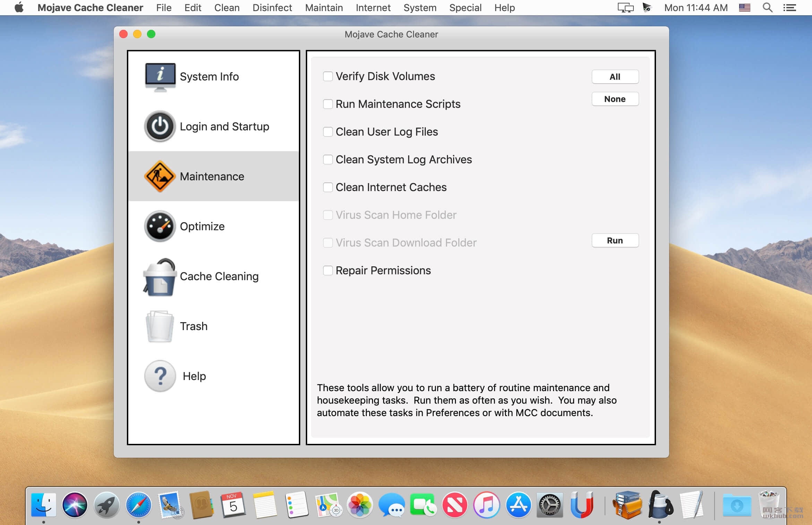Open Finder from the dock
Viewport: 812px width, 525px height.
44,505
